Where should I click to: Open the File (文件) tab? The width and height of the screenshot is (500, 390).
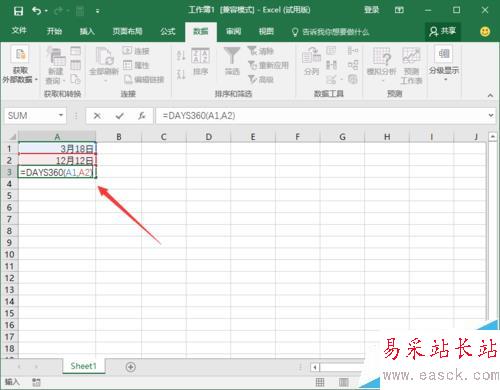click(x=19, y=31)
